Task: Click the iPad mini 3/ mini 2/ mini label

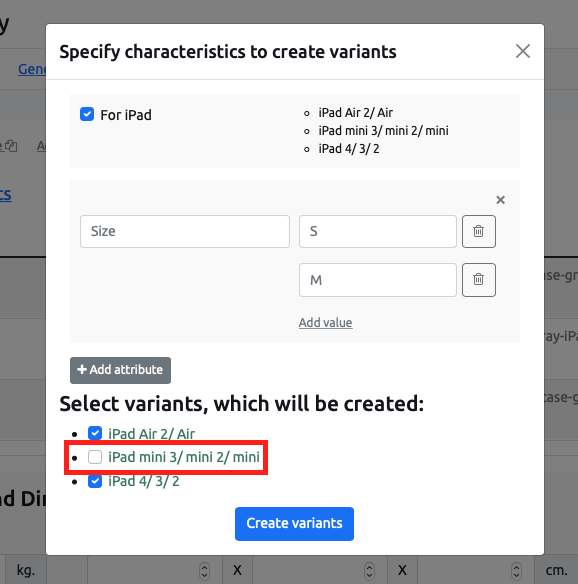Action: (184, 457)
